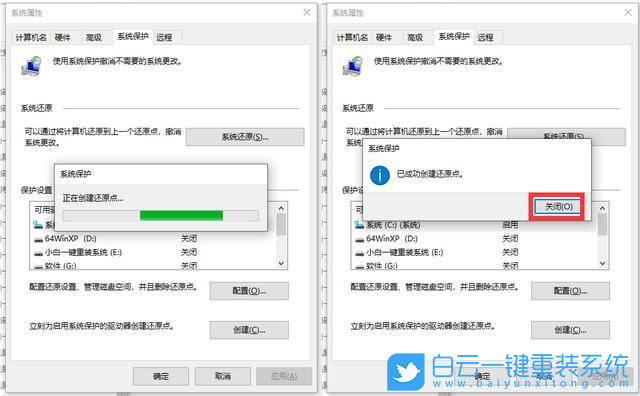640x396 pixels.
Task: Click scroll down arrow of right drive list
Action: (x=602, y=263)
